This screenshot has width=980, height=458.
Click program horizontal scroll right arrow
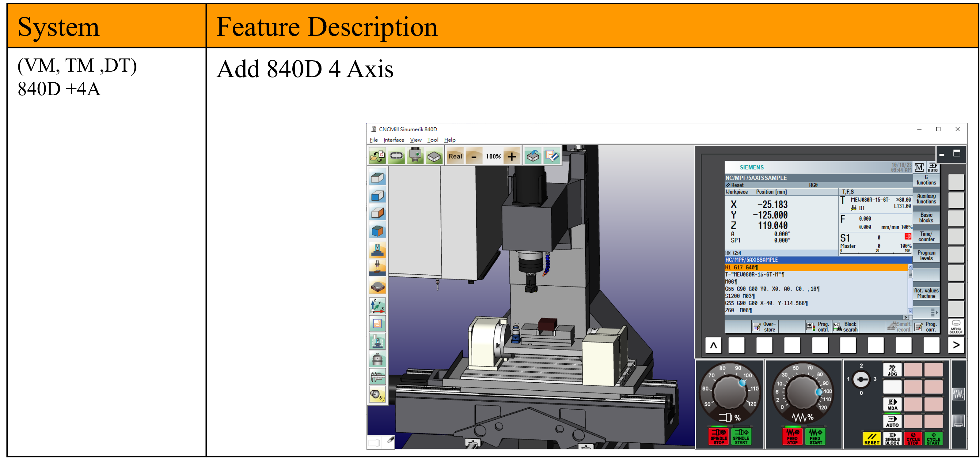click(x=906, y=317)
